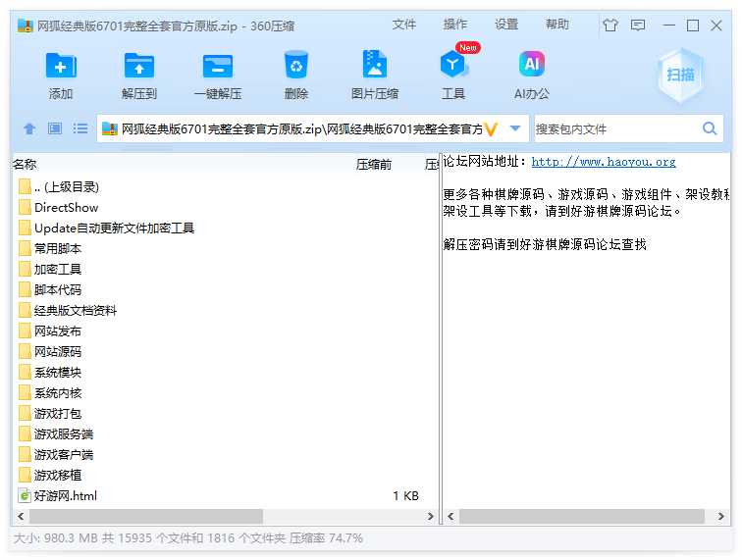
Task: Click the 扫描 scan hexagon button
Action: [680, 75]
